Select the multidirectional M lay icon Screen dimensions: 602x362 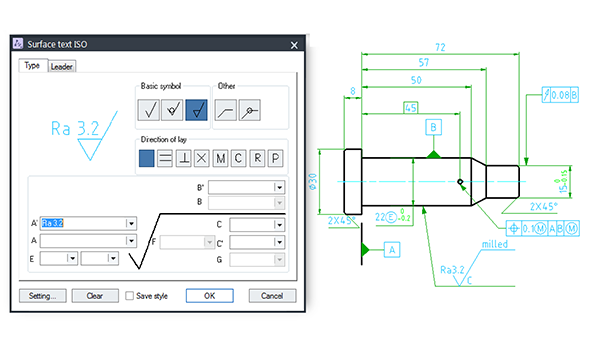coord(220,158)
